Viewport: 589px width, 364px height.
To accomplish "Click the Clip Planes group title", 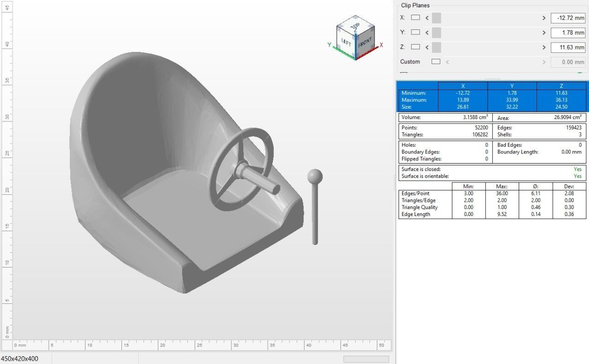I will tap(415, 6).
